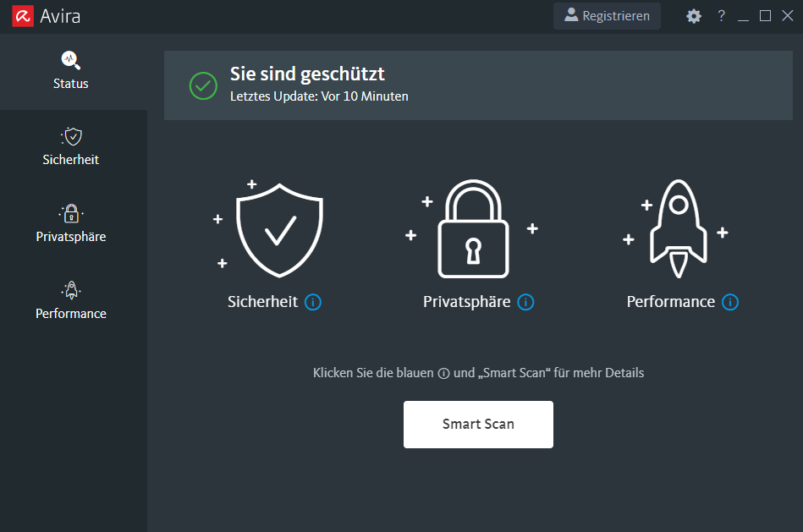Viewport: 803px width, 532px height.
Task: Open the info tooltip next to Performance
Action: tap(729, 302)
